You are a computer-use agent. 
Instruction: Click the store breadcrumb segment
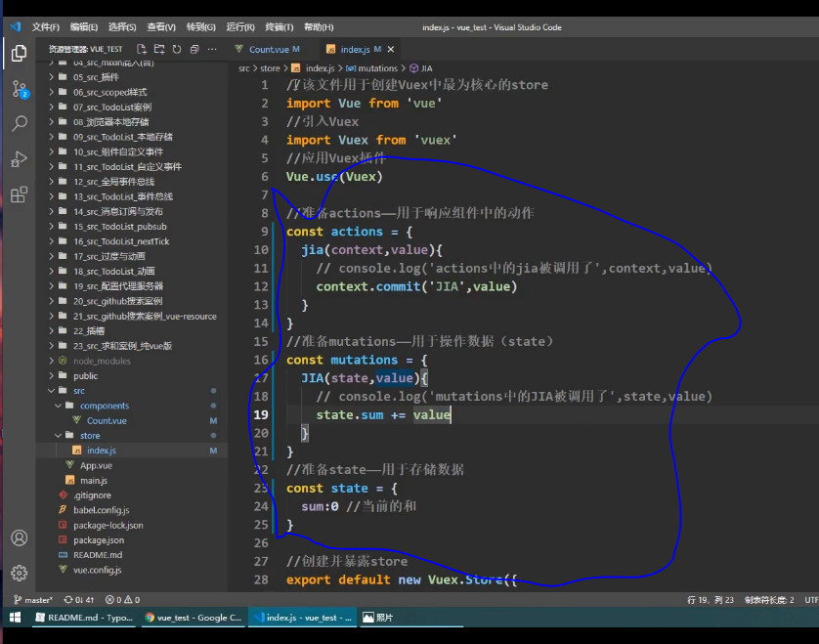point(270,68)
